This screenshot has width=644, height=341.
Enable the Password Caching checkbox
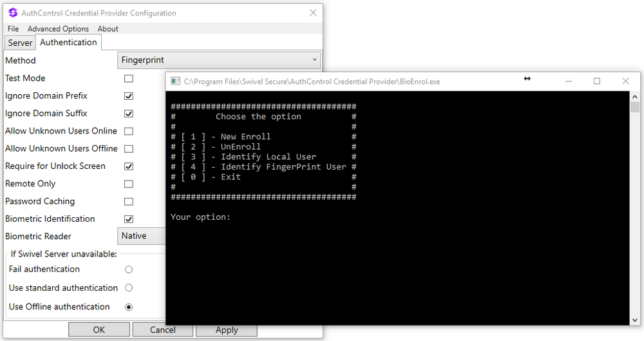[x=129, y=202]
